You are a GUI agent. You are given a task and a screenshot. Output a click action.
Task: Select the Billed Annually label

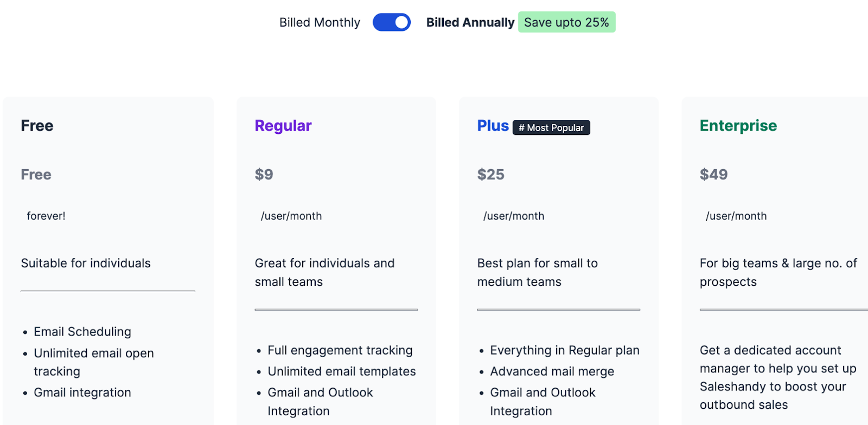470,22
